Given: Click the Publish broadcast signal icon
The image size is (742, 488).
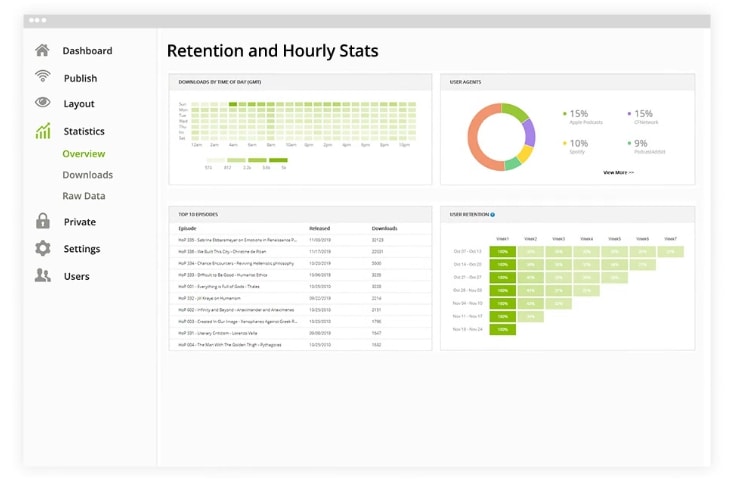Looking at the screenshot, I should (x=43, y=76).
